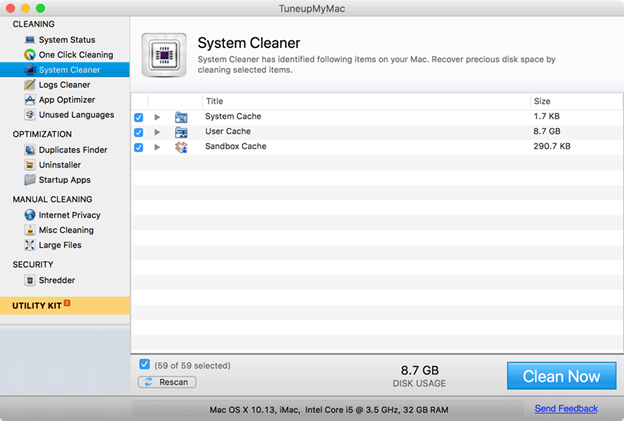The width and height of the screenshot is (624, 421).
Task: Click the One Click Cleaning icon
Action: pos(30,55)
